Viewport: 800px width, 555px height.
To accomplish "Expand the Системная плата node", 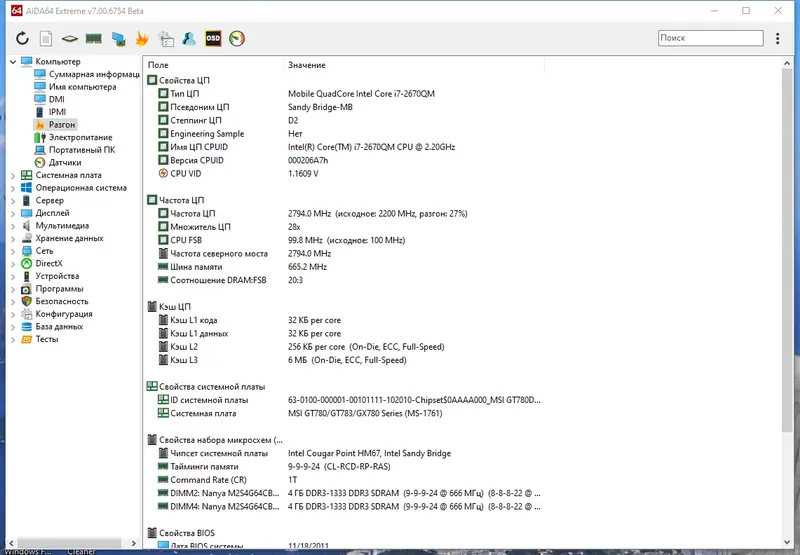I will click(x=13, y=175).
